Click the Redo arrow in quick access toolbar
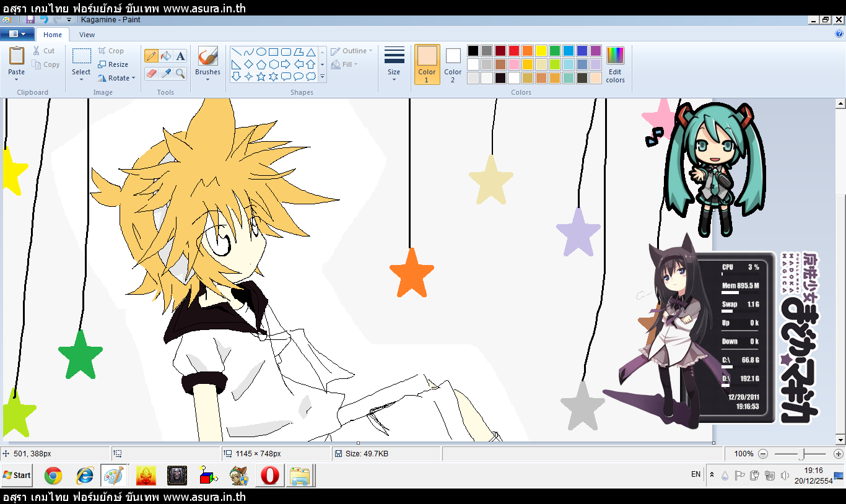Viewport: 846px width, 504px height. tap(57, 20)
